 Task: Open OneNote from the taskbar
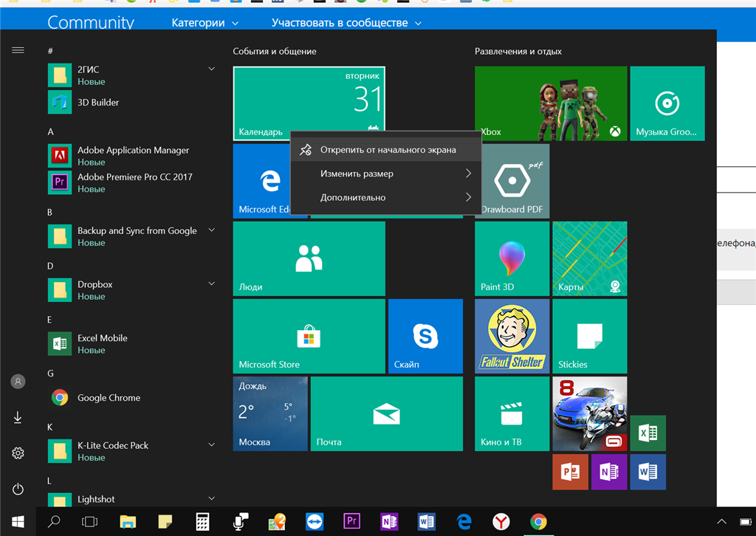pos(389,521)
